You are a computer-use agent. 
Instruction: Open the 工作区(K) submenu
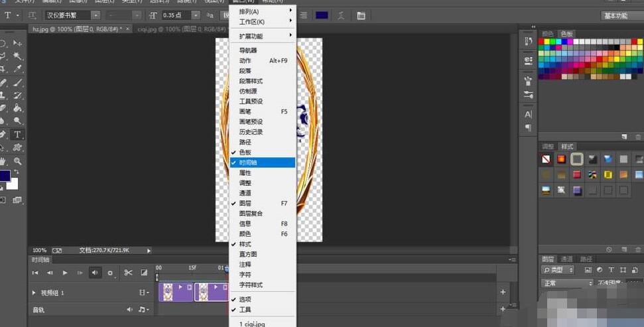point(263,22)
